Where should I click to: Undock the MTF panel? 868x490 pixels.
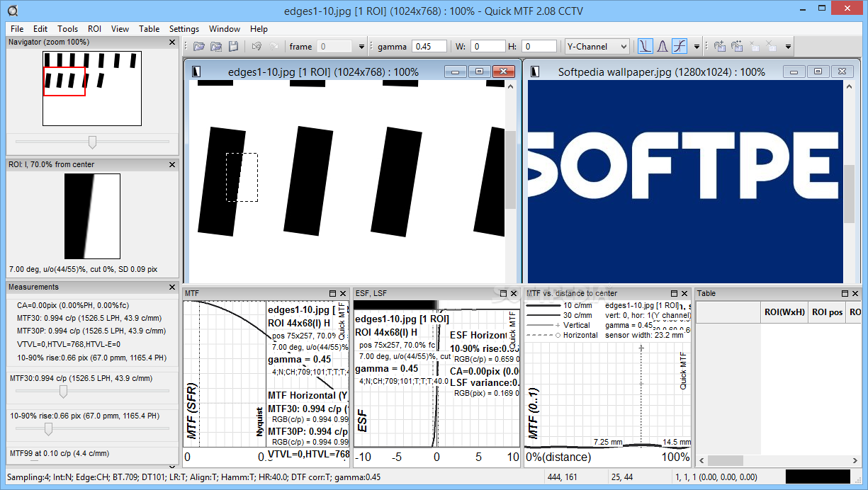coord(332,293)
